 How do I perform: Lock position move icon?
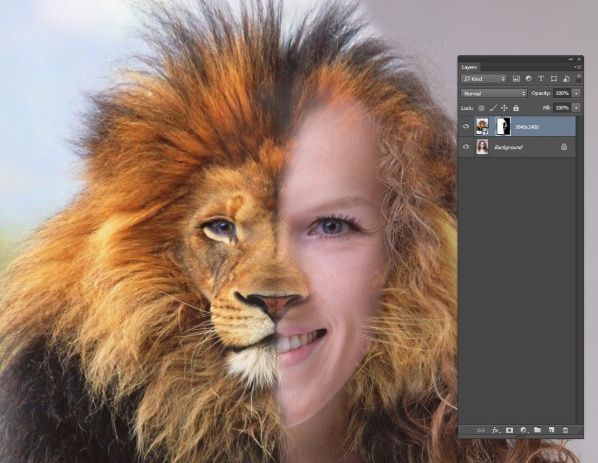(x=505, y=108)
